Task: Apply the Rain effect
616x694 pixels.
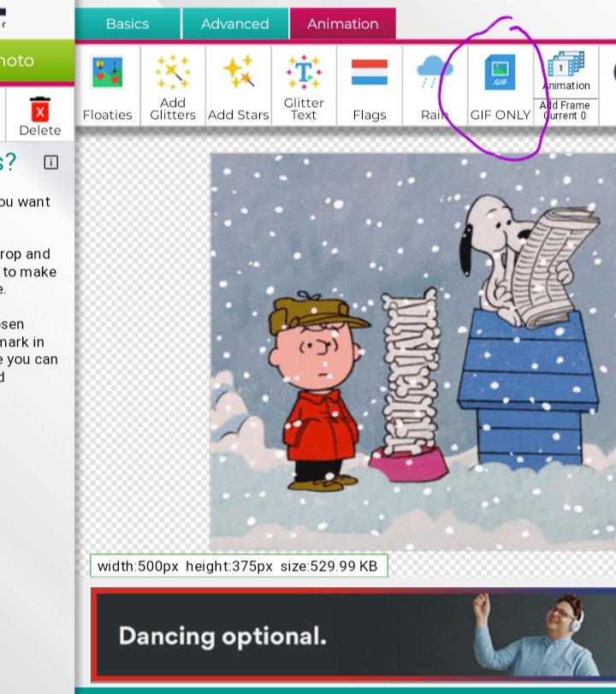Action: (x=435, y=86)
